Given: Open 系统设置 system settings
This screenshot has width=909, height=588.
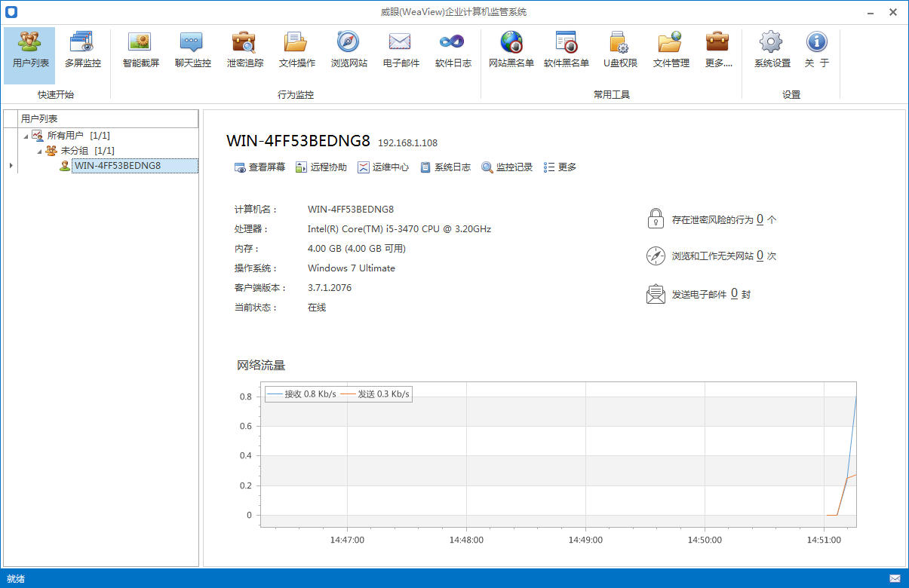Looking at the screenshot, I should pyautogui.click(x=772, y=50).
